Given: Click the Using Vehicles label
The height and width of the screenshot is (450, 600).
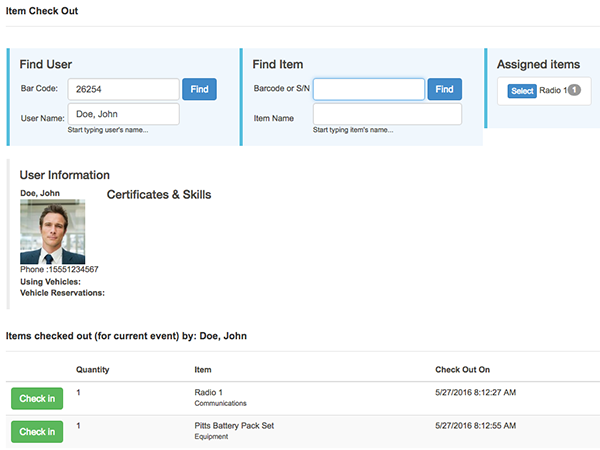Looking at the screenshot, I should (51, 282).
